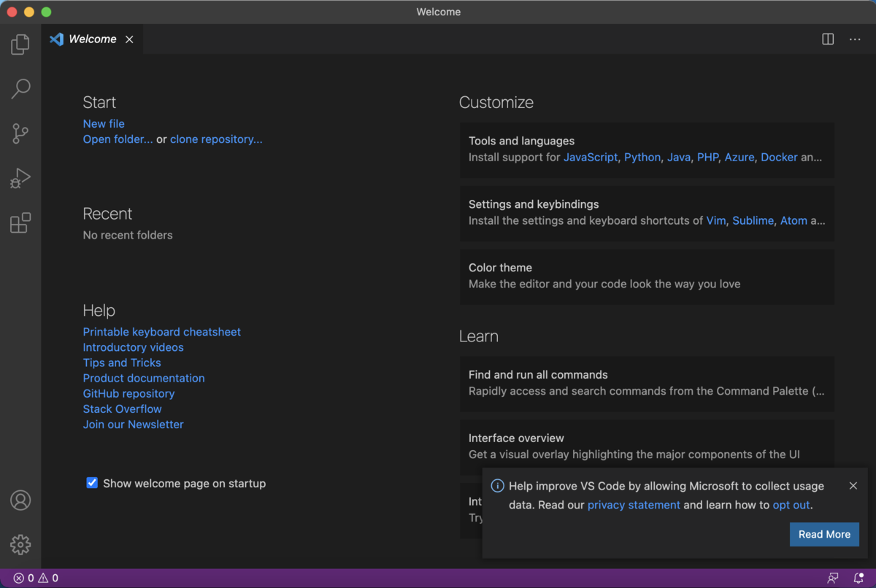Click the macOS green fullscreen button
This screenshot has height=588, width=876.
pos(47,12)
